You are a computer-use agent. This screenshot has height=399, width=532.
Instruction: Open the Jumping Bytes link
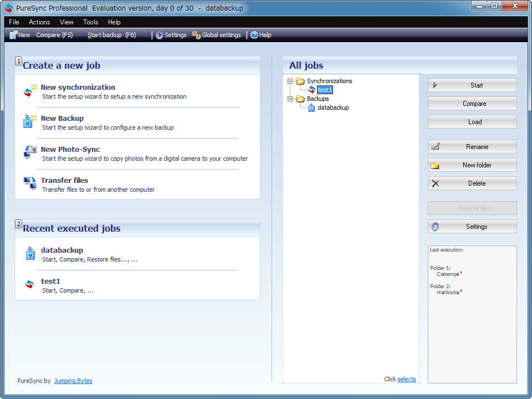[x=73, y=381]
